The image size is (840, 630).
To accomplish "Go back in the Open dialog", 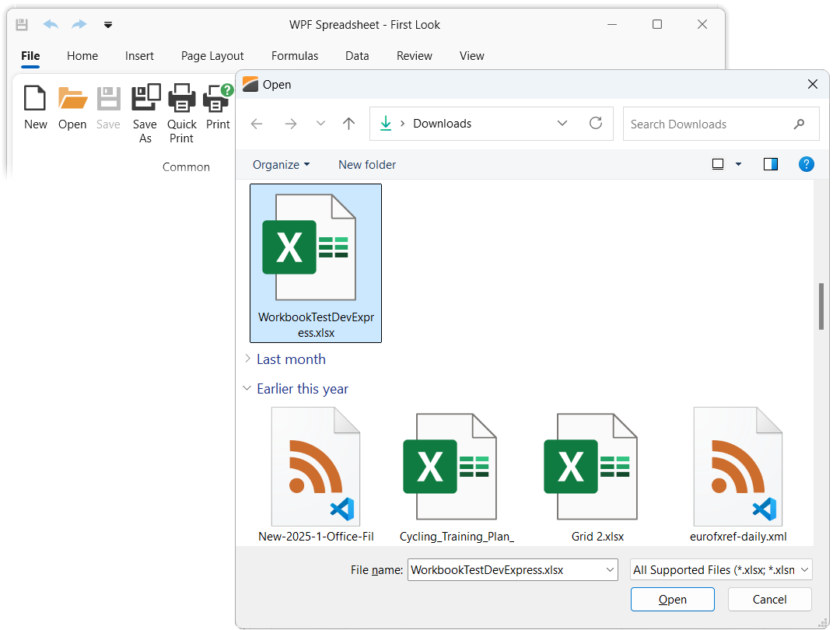I will click(x=257, y=124).
